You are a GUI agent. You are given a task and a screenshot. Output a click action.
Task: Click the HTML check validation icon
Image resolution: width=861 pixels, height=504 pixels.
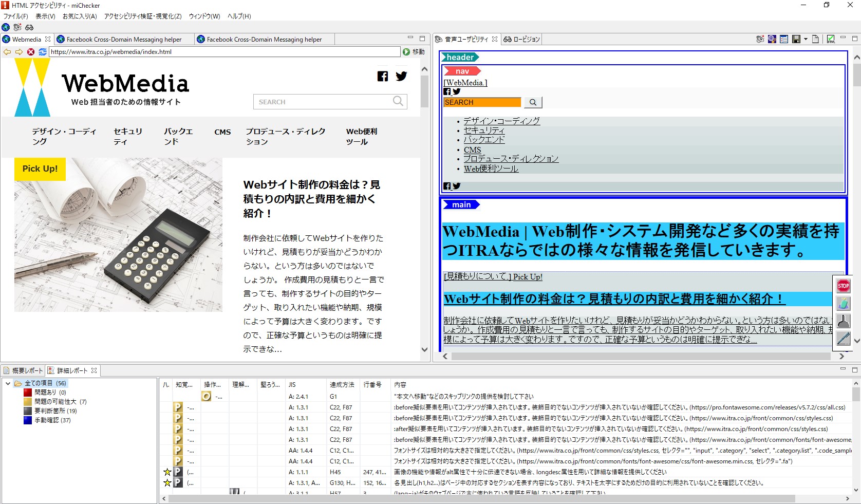point(831,39)
